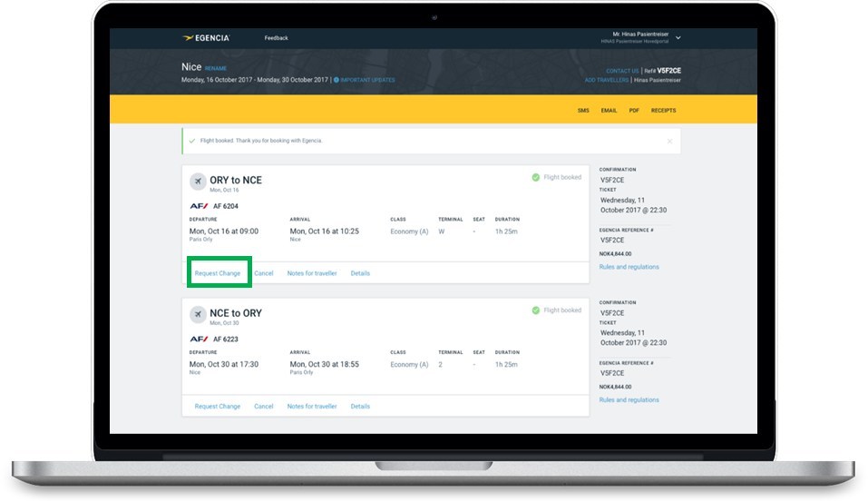Open RECEIPTS in the yellow toolbar
The image size is (868, 502).
663,111
